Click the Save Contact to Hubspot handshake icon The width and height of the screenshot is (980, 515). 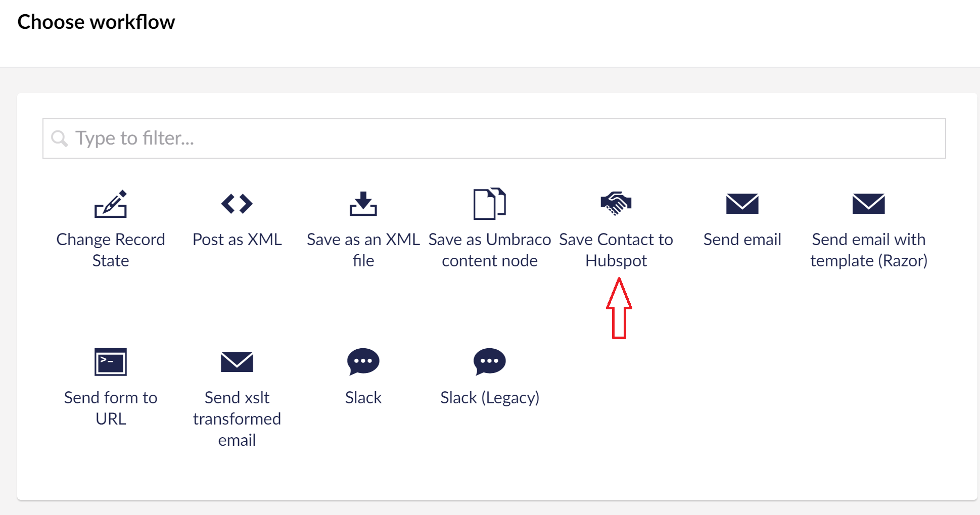616,203
